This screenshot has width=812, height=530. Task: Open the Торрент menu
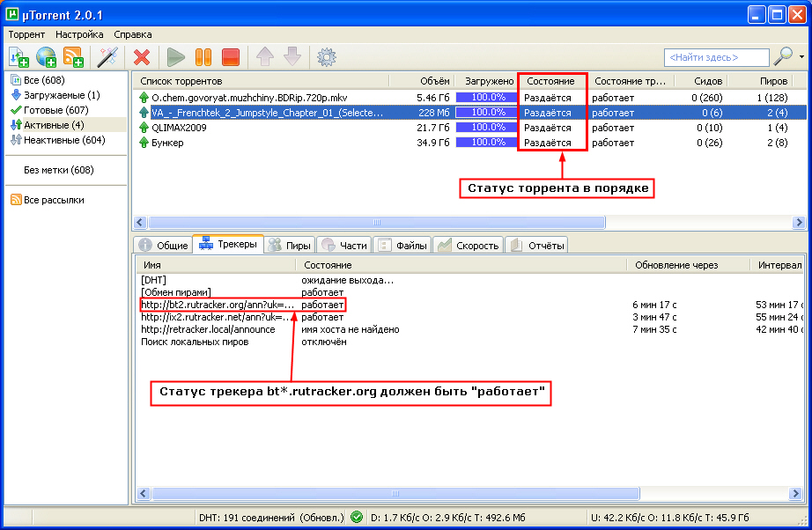pyautogui.click(x=26, y=34)
